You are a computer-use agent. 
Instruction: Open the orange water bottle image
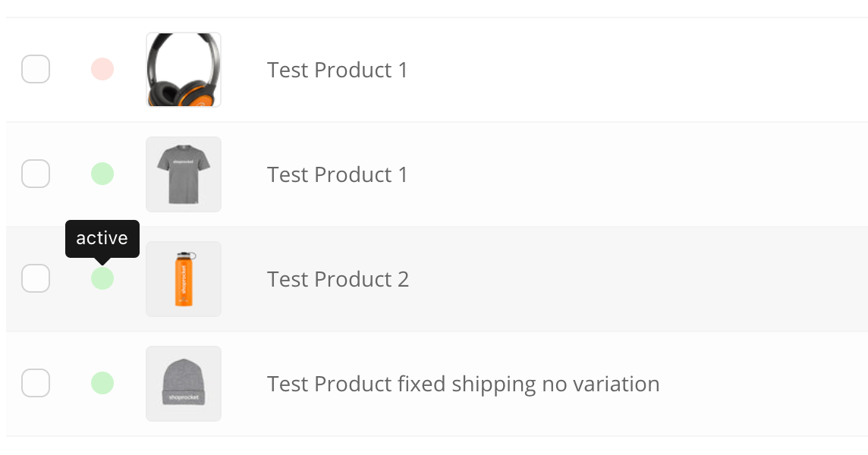tap(184, 279)
